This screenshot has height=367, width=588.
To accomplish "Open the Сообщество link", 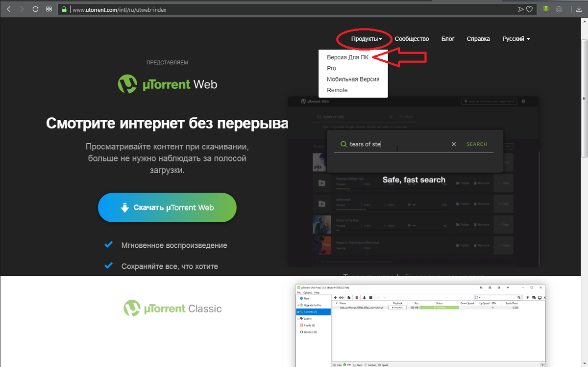I will (412, 39).
